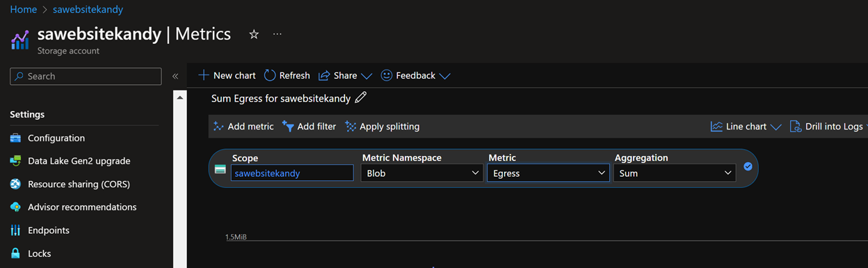Image resolution: width=868 pixels, height=268 pixels.
Task: Expand the Aggregation Sum dropdown
Action: 675,173
